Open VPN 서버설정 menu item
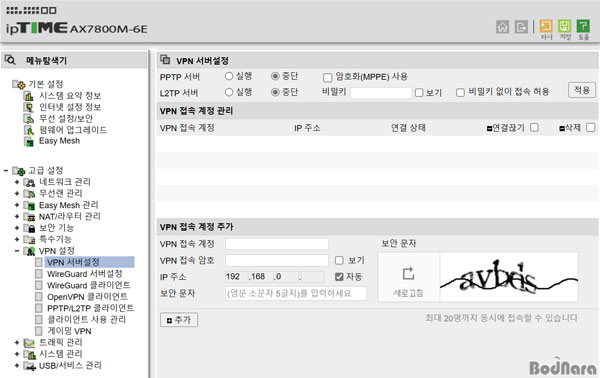The height and width of the screenshot is (378, 600). tap(73, 262)
